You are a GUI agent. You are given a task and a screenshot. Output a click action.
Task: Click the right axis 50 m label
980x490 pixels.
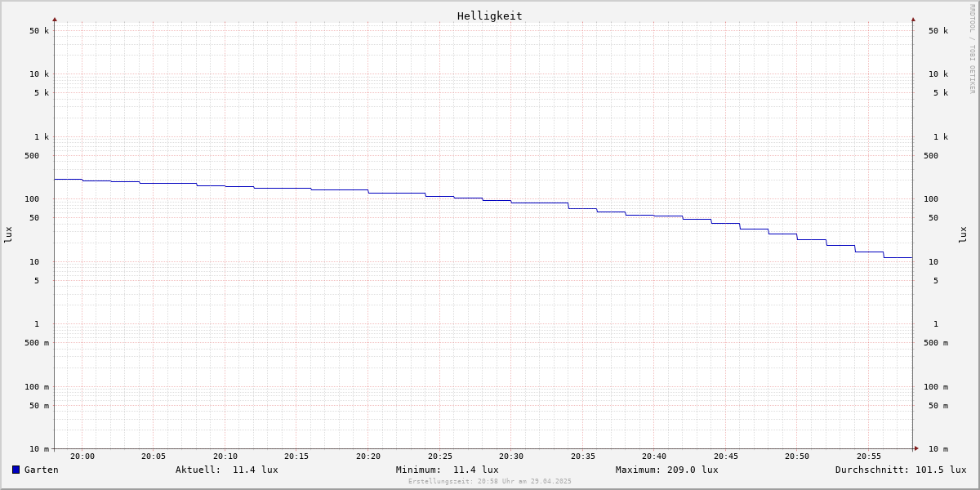(x=938, y=406)
